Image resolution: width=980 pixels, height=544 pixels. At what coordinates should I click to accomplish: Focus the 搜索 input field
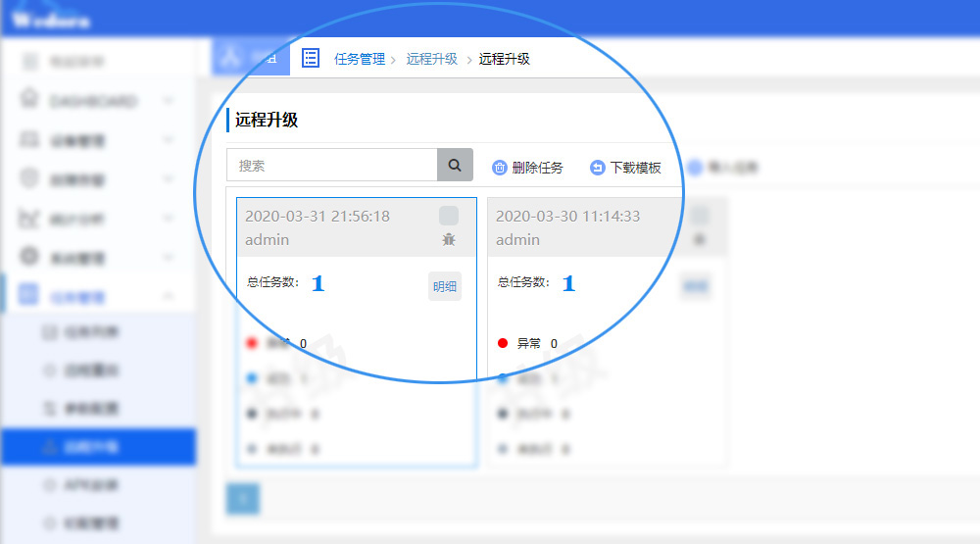click(331, 166)
